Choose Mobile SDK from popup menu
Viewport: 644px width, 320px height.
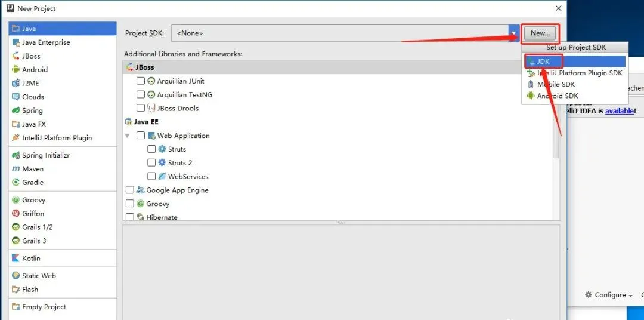click(x=575, y=84)
